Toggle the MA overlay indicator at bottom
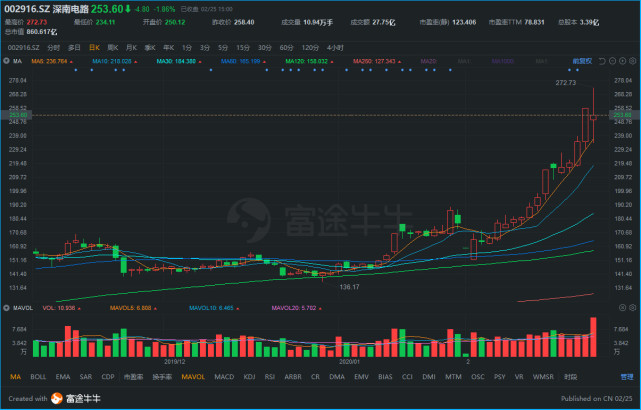The height and width of the screenshot is (410, 641). click(x=16, y=377)
